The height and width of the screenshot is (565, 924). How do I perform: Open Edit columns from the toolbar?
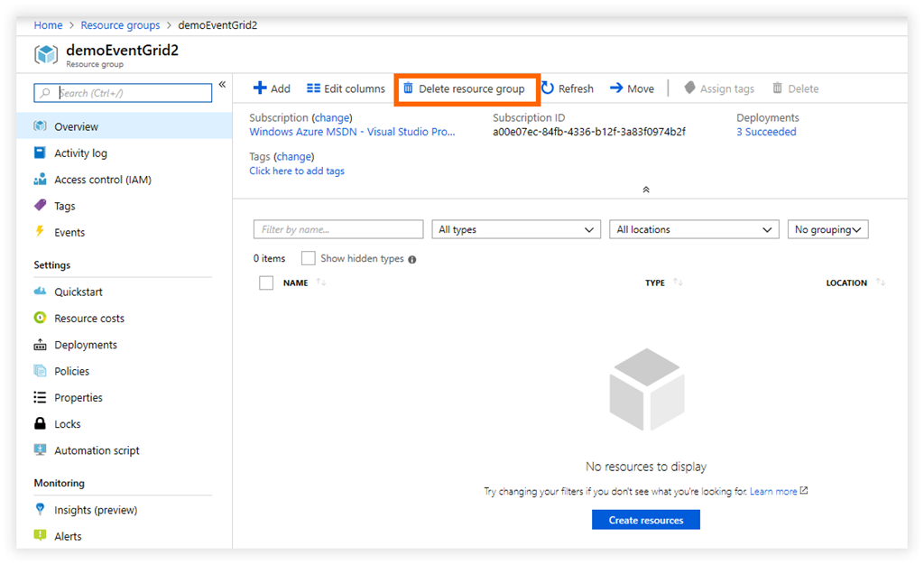(x=346, y=88)
